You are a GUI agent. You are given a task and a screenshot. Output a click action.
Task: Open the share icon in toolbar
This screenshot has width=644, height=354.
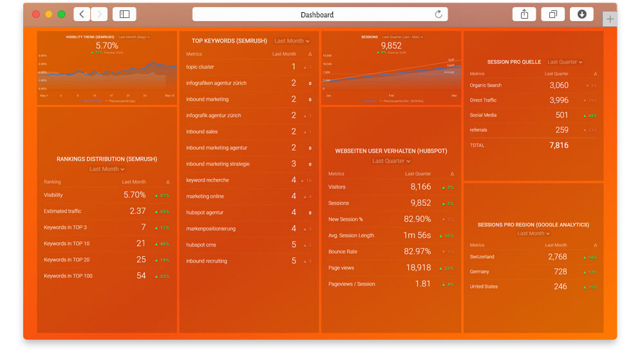pyautogui.click(x=524, y=14)
